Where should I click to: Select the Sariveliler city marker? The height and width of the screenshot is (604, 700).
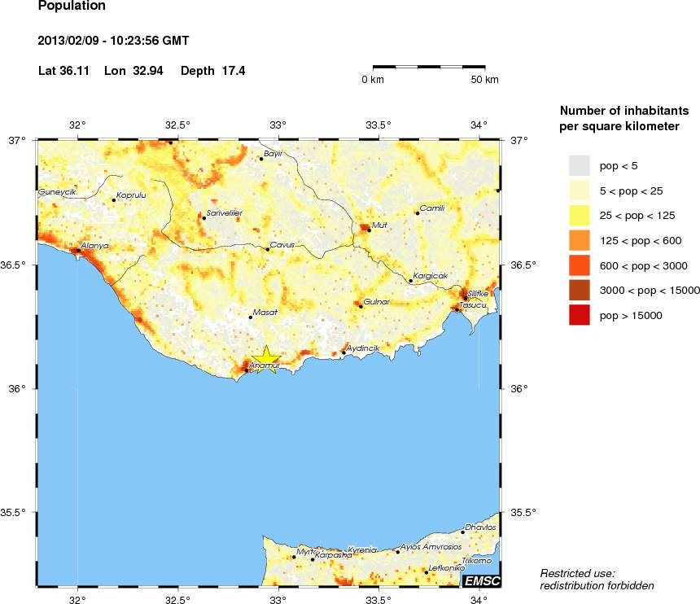tap(203, 218)
